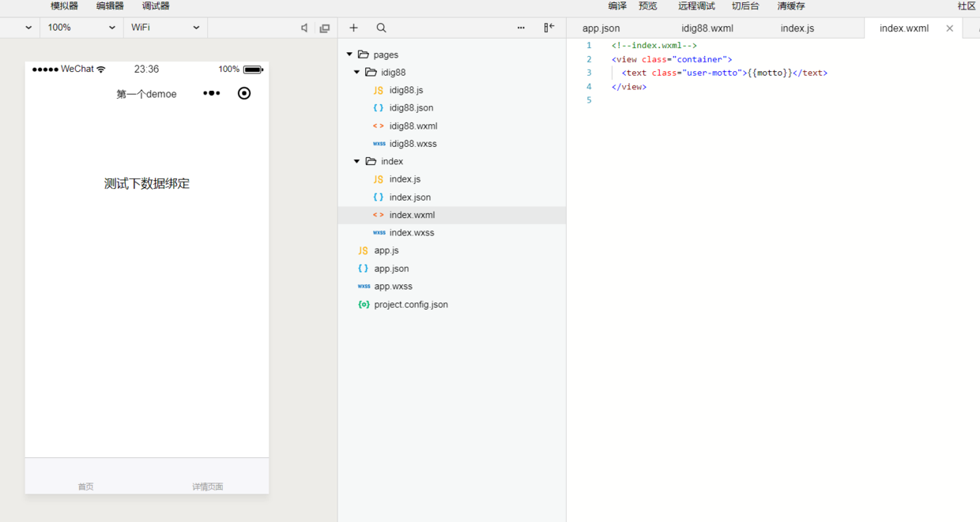The width and height of the screenshot is (980, 522).
Task: Toggle the 模拟器 panel button
Action: (64, 6)
